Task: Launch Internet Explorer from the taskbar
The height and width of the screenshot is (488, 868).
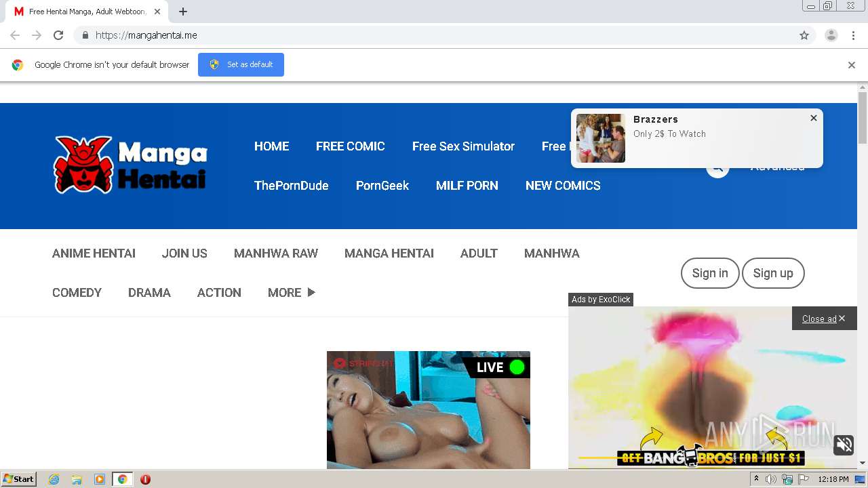Action: [54, 479]
